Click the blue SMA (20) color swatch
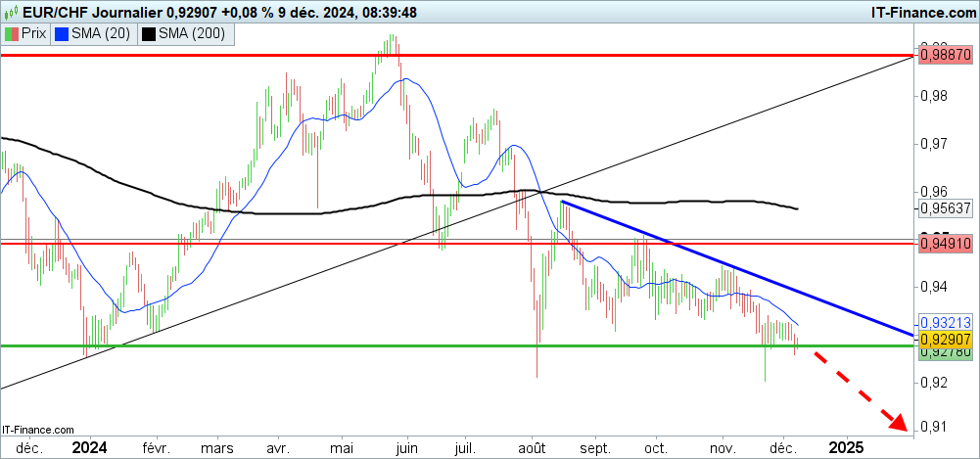This screenshot has height=459, width=980. point(62,34)
